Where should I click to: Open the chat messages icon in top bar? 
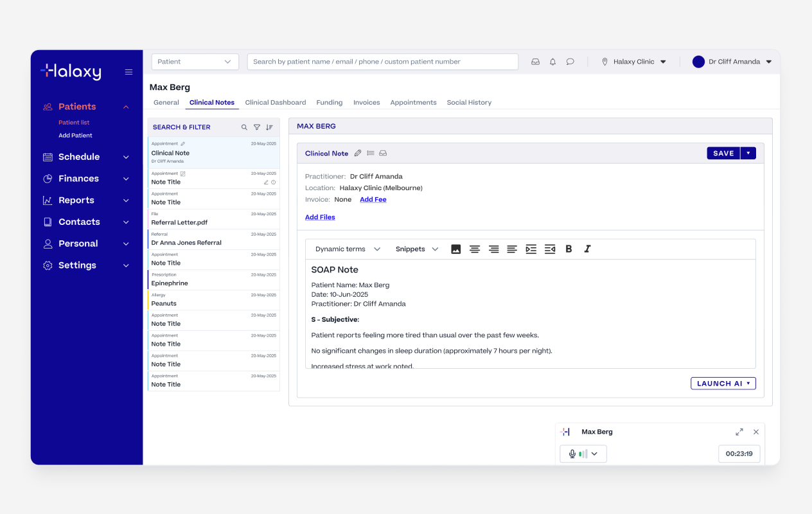(570, 62)
